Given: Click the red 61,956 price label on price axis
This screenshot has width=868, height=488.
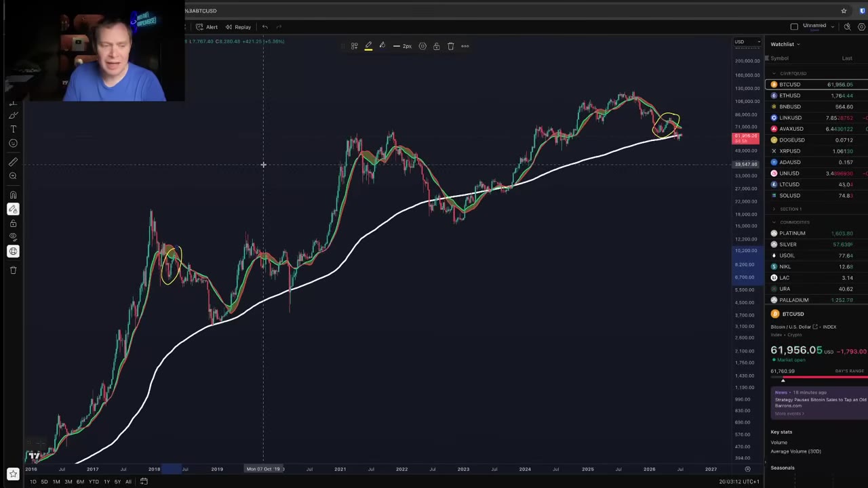Looking at the screenshot, I should coord(745,138).
